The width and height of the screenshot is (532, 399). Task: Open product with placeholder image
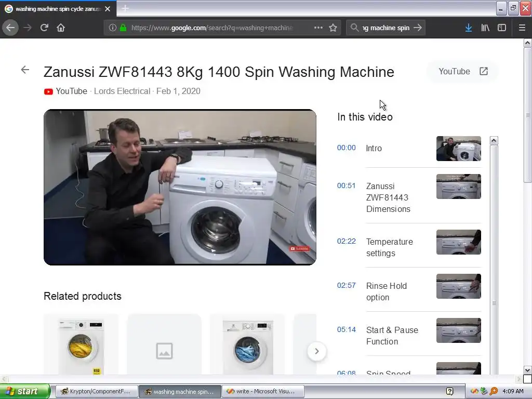[x=164, y=344]
